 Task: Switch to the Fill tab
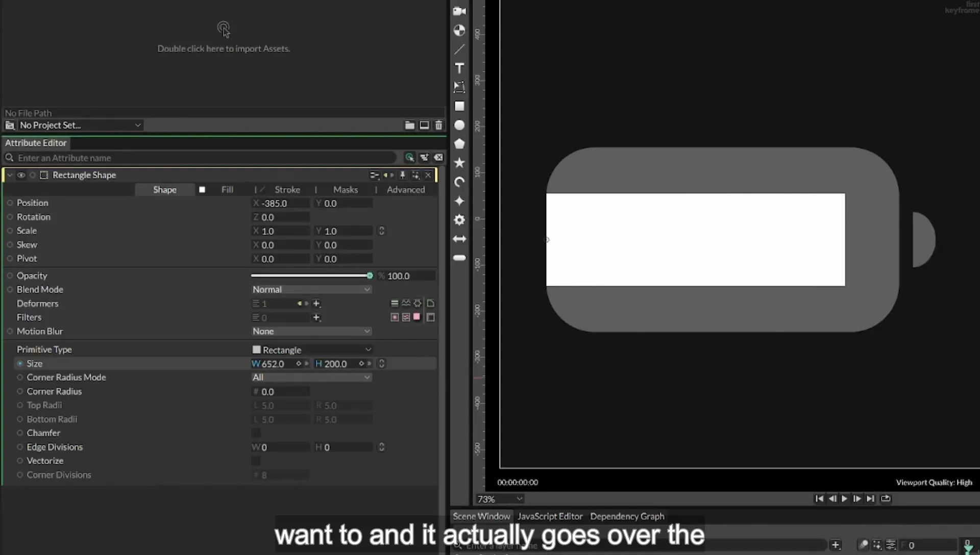click(227, 189)
